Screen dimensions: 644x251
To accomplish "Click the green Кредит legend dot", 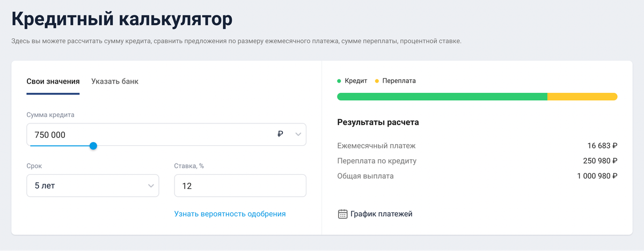I will tap(339, 81).
